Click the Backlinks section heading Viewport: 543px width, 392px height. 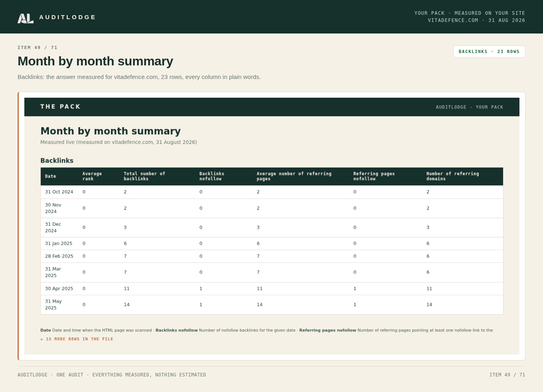click(x=57, y=160)
